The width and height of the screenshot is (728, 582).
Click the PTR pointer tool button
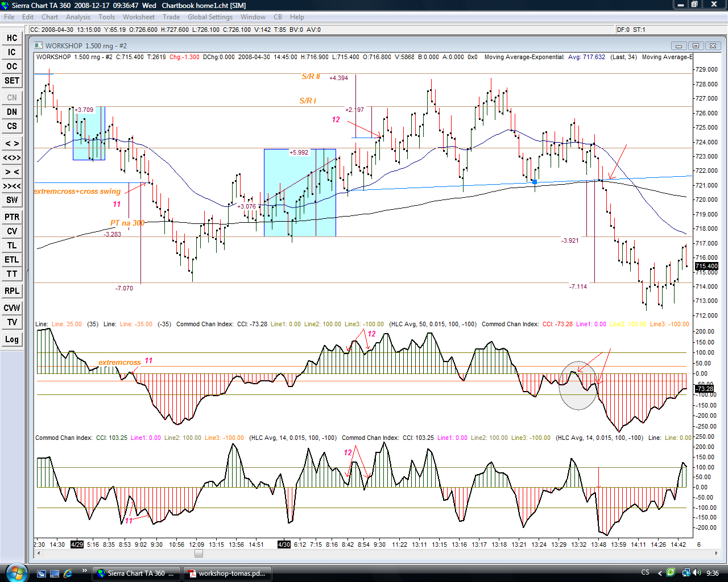coord(12,217)
